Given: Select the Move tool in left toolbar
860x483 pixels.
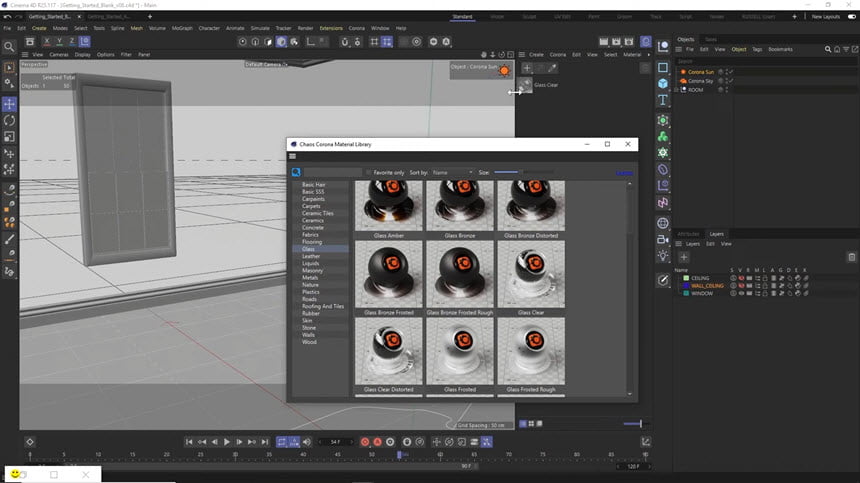Looking at the screenshot, I should [x=9, y=104].
